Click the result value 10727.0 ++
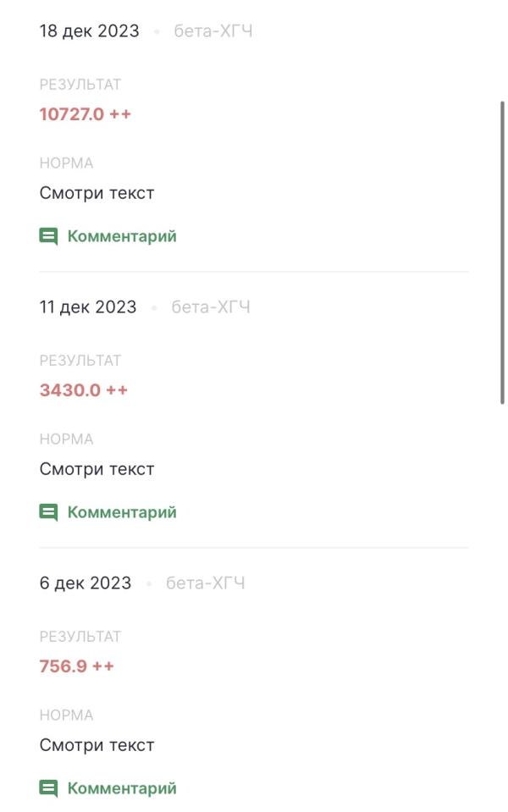This screenshot has height=812, width=508. coord(85,114)
